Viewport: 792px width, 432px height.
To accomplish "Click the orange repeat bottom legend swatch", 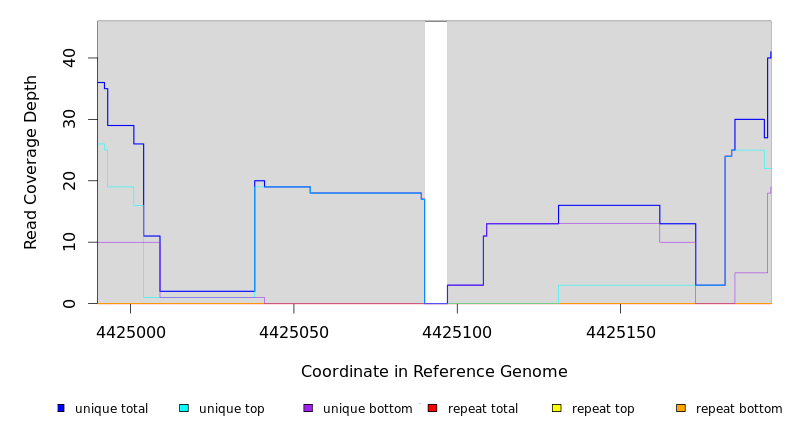I will (x=681, y=408).
